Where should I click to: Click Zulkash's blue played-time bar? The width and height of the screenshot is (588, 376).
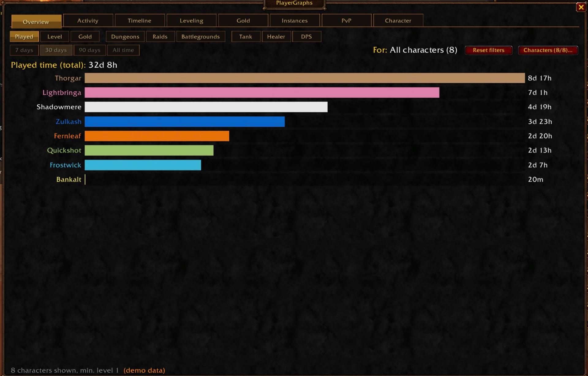[185, 122]
